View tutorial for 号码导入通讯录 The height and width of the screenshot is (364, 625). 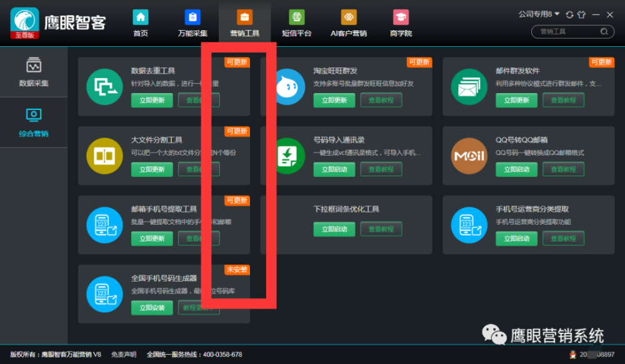pos(381,169)
